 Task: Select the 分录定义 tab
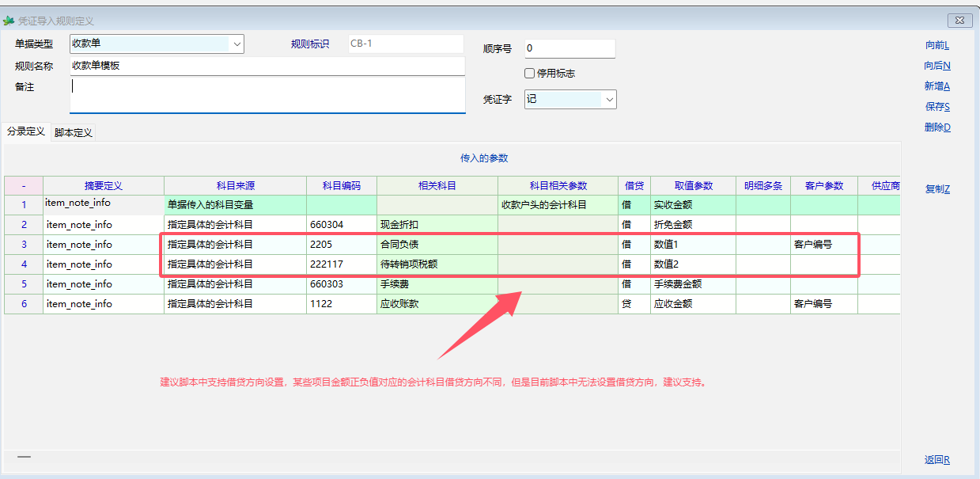point(26,131)
